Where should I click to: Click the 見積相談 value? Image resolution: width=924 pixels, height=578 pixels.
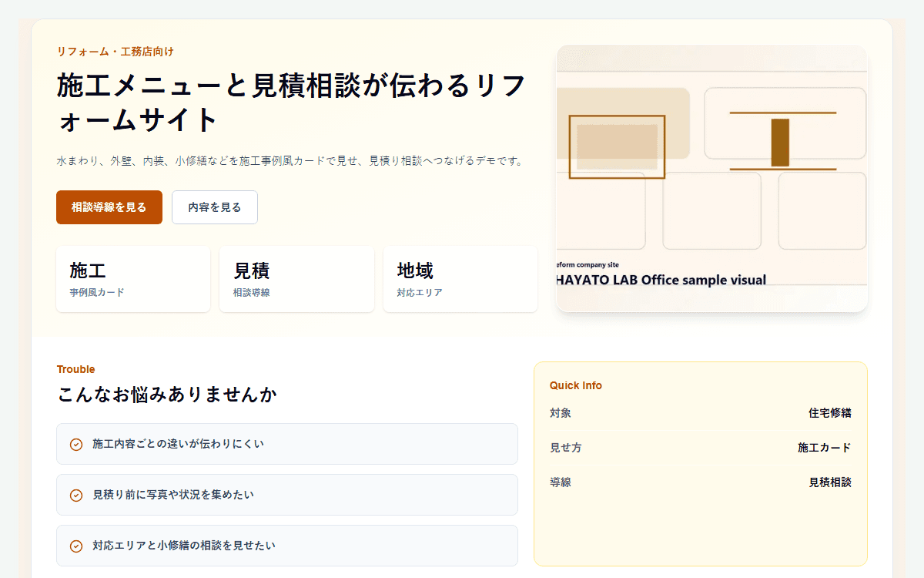point(830,482)
